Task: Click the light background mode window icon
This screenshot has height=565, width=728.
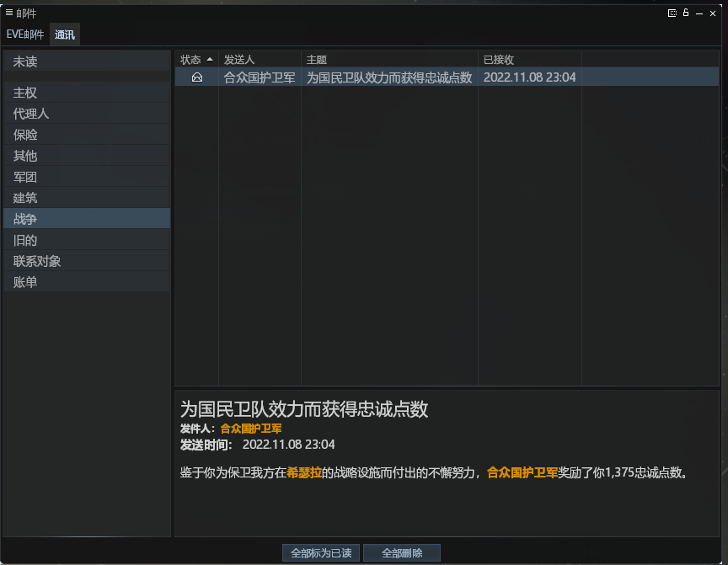Action: tap(672, 13)
